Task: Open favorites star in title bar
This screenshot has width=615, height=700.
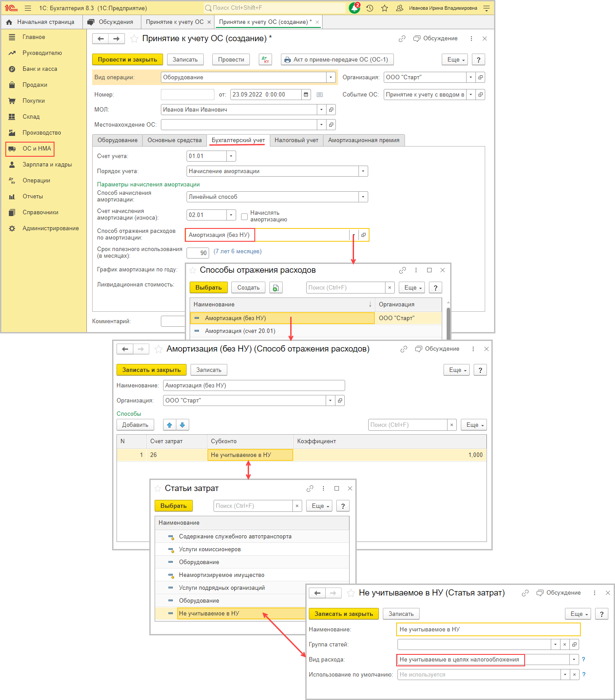Action: 385,8
